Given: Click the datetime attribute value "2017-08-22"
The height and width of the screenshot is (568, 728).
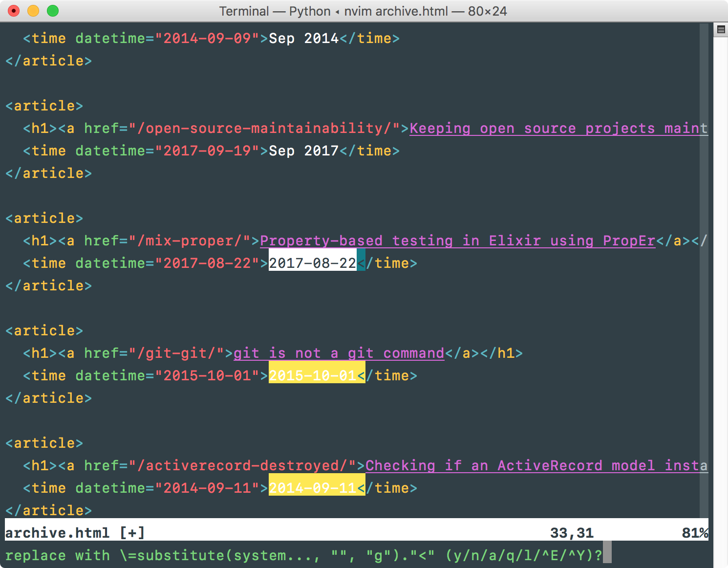Looking at the screenshot, I should click(x=207, y=263).
